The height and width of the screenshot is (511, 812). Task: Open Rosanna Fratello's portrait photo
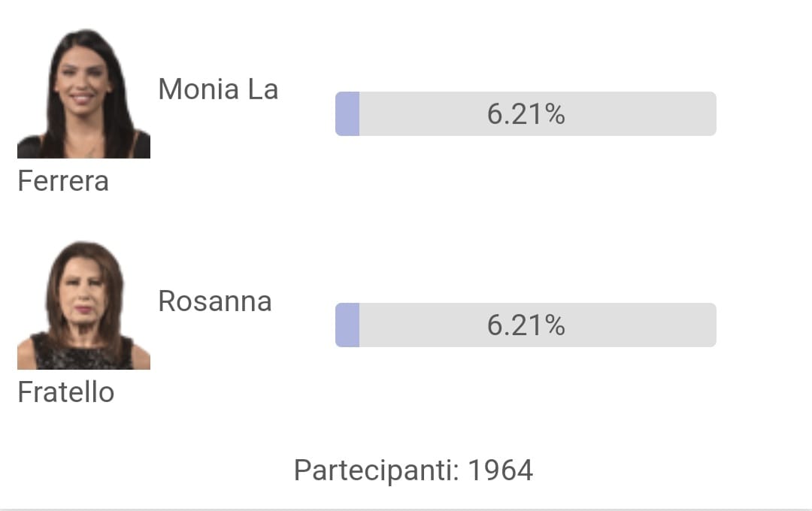[84, 305]
